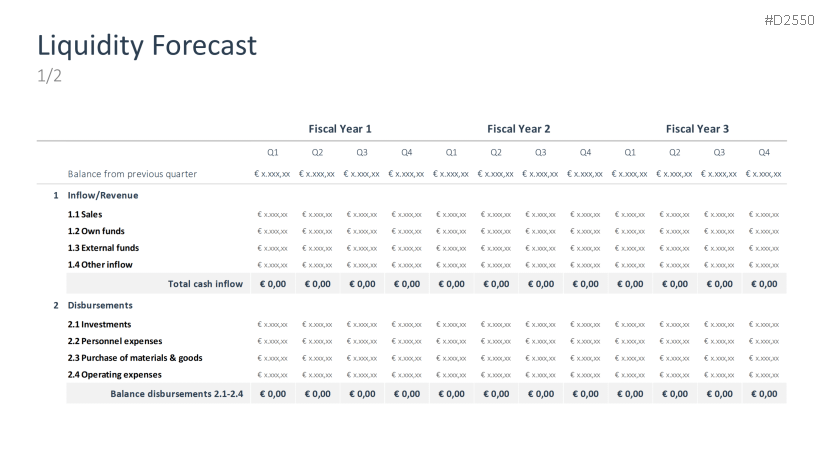Select the Fiscal Year 1 header
Image resolution: width=829 pixels, height=466 pixels.
(x=340, y=129)
